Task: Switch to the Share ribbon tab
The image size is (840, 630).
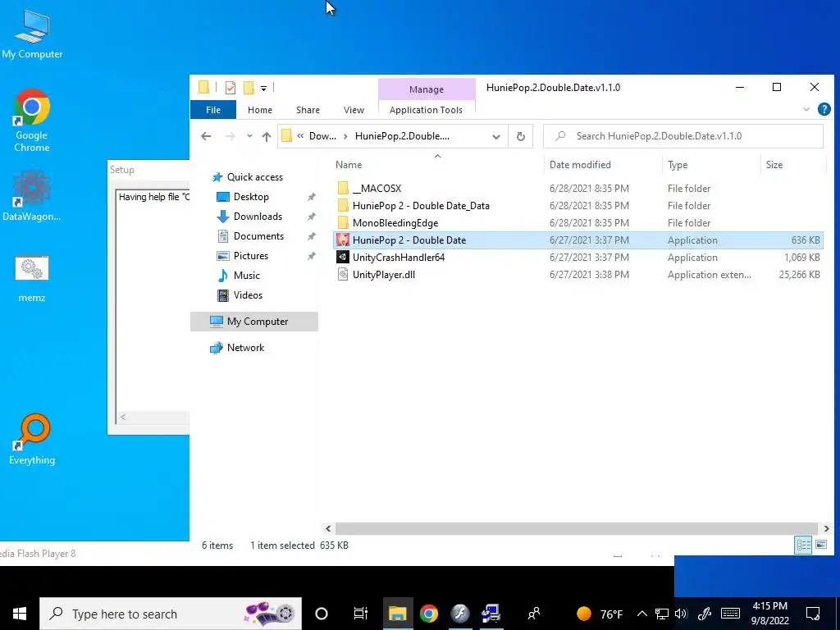Action: (x=308, y=110)
